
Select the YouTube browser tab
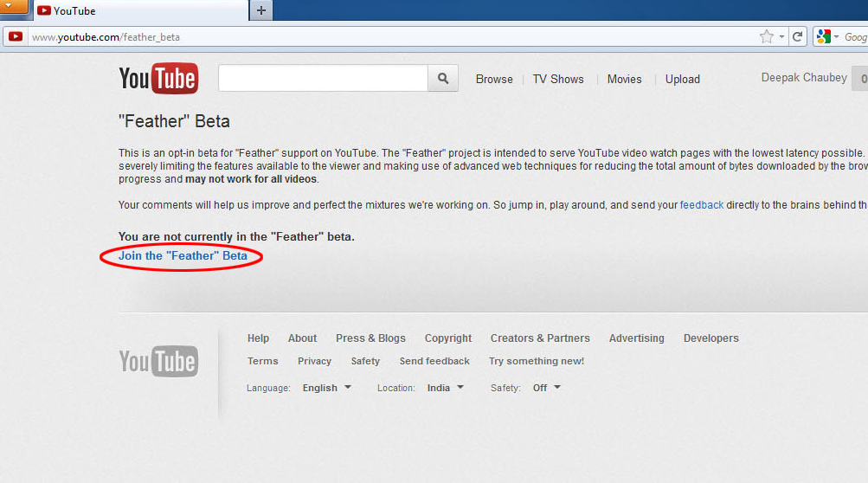pyautogui.click(x=141, y=10)
